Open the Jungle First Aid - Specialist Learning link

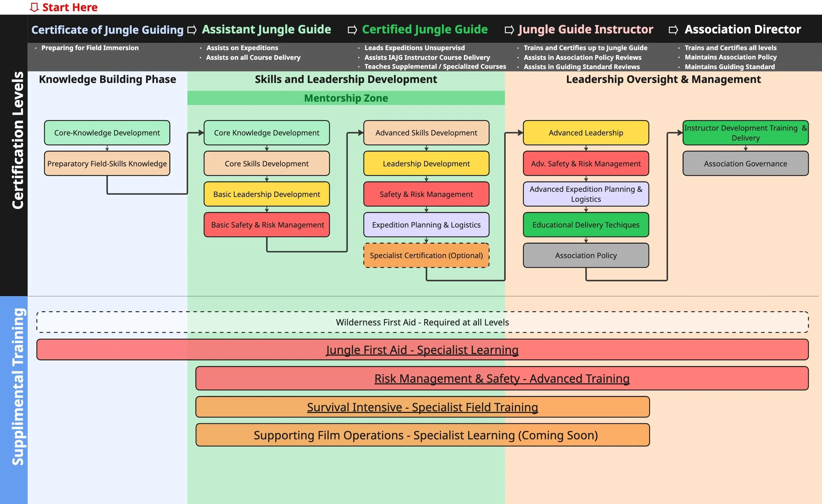pyautogui.click(x=422, y=350)
